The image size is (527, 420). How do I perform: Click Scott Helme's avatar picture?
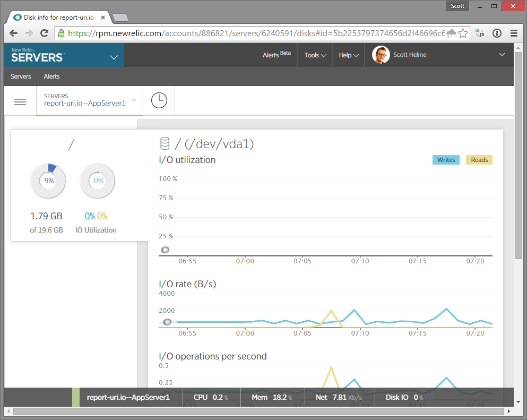(x=381, y=55)
